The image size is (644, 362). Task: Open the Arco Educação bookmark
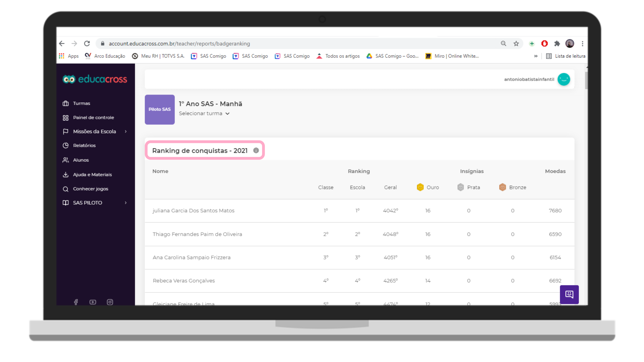click(x=105, y=56)
